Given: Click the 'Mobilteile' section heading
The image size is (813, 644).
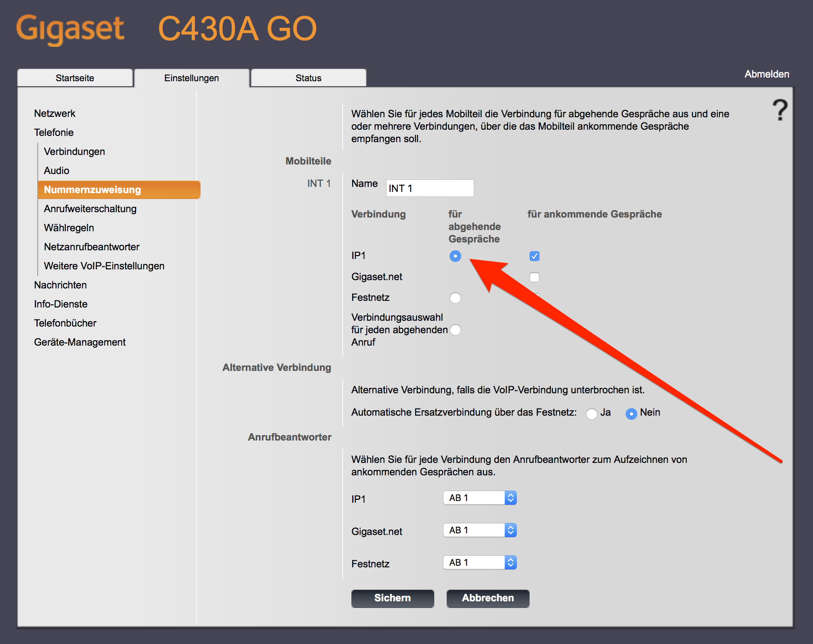Looking at the screenshot, I should pyautogui.click(x=308, y=161).
